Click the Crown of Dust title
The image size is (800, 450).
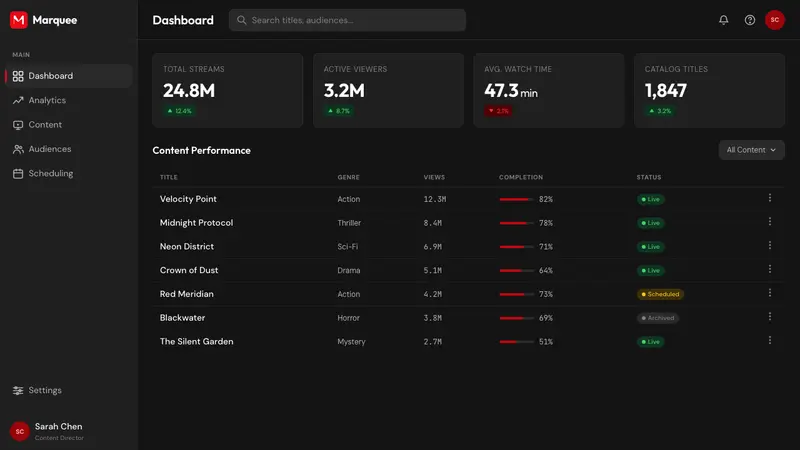[189, 270]
